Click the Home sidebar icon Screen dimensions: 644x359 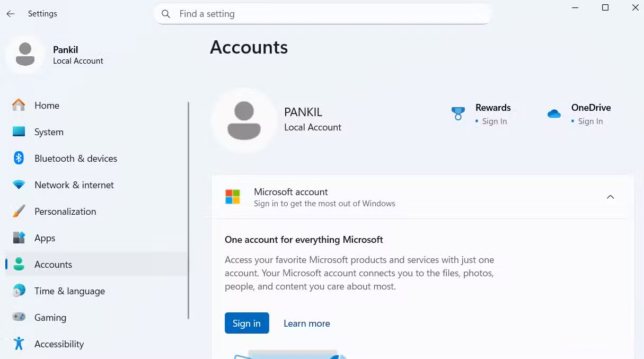[19, 105]
